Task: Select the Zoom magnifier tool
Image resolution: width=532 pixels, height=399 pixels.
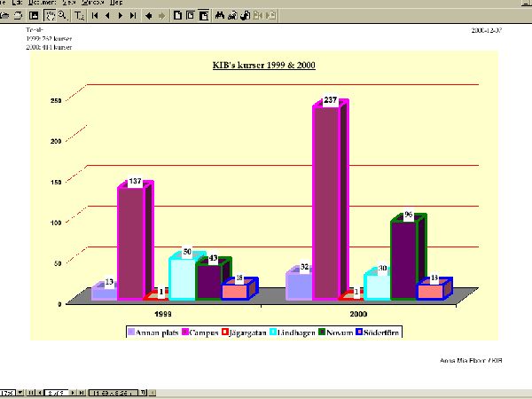Action: [x=63, y=15]
